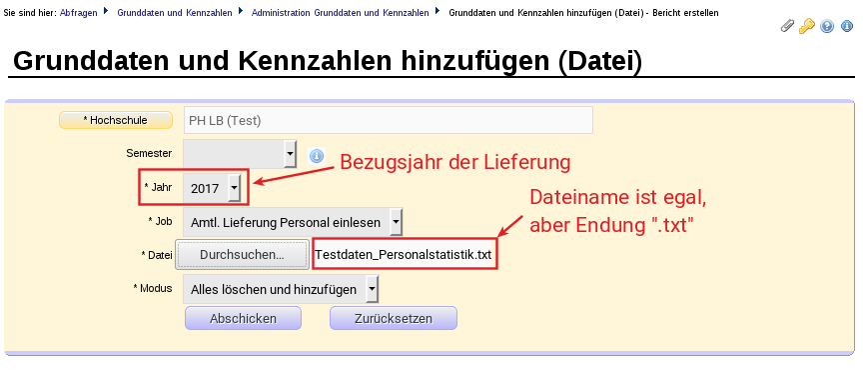Click Zurücksetzen to reset the form
This screenshot has width=868, height=370.
pyautogui.click(x=394, y=318)
